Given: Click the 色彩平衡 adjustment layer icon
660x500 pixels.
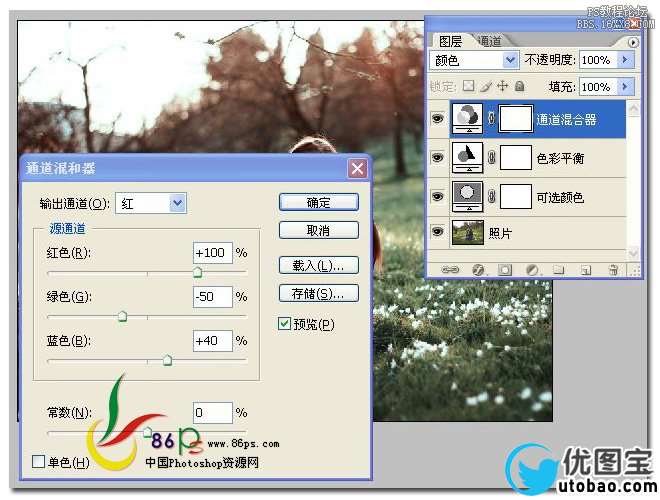Looking at the screenshot, I should pos(467,157).
